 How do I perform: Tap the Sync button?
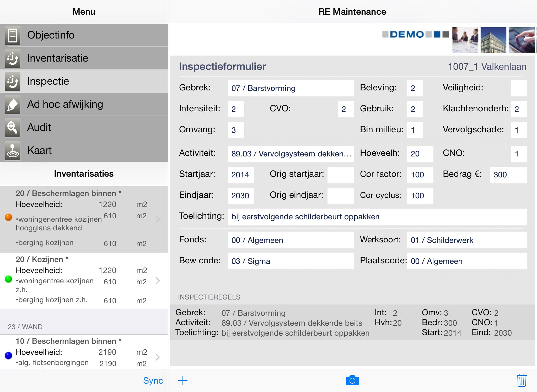[153, 380]
